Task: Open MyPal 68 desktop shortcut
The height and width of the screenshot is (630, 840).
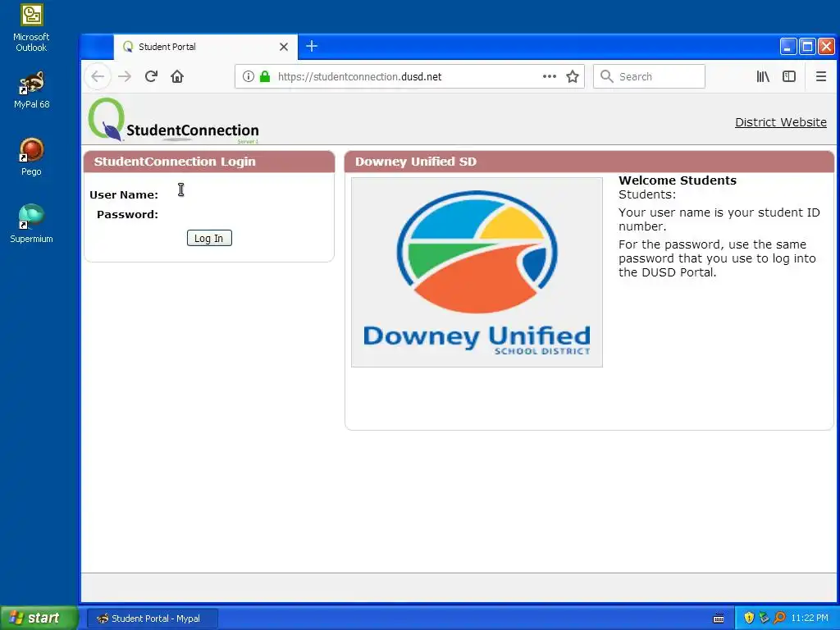Action: (x=31, y=90)
